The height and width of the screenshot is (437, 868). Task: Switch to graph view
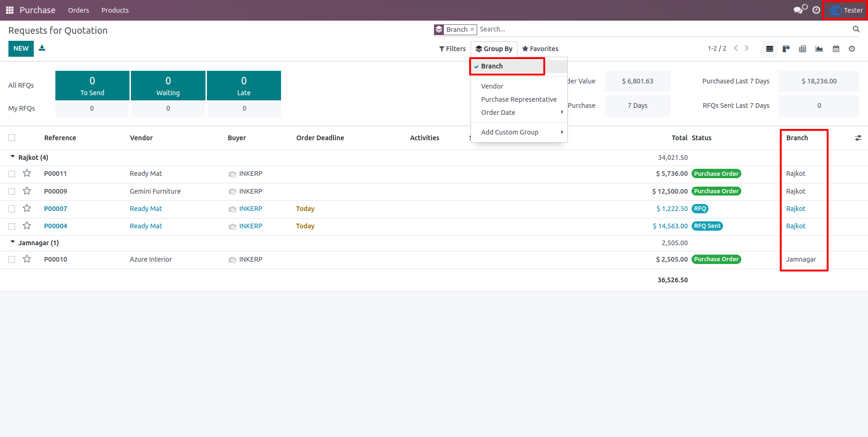(819, 49)
